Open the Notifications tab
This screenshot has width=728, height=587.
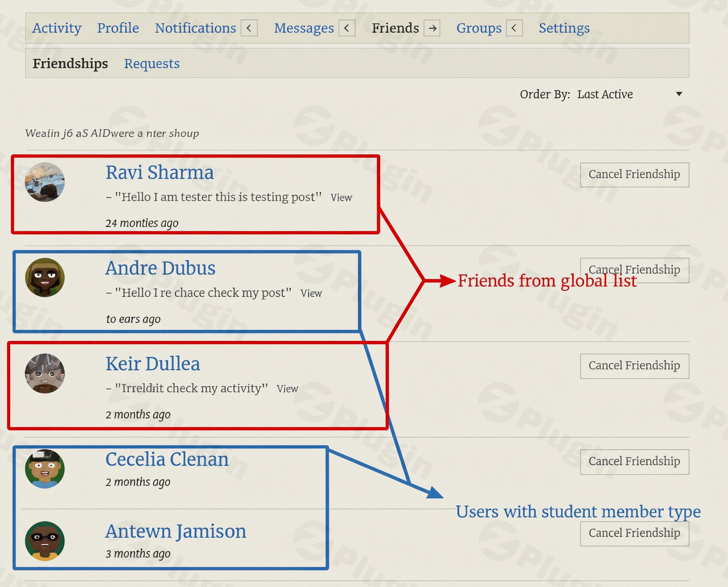click(195, 28)
